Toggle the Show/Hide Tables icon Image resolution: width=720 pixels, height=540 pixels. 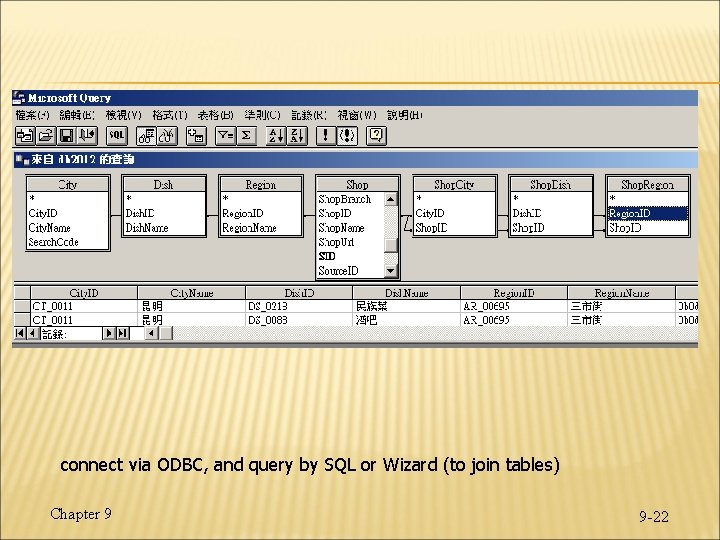pos(146,135)
